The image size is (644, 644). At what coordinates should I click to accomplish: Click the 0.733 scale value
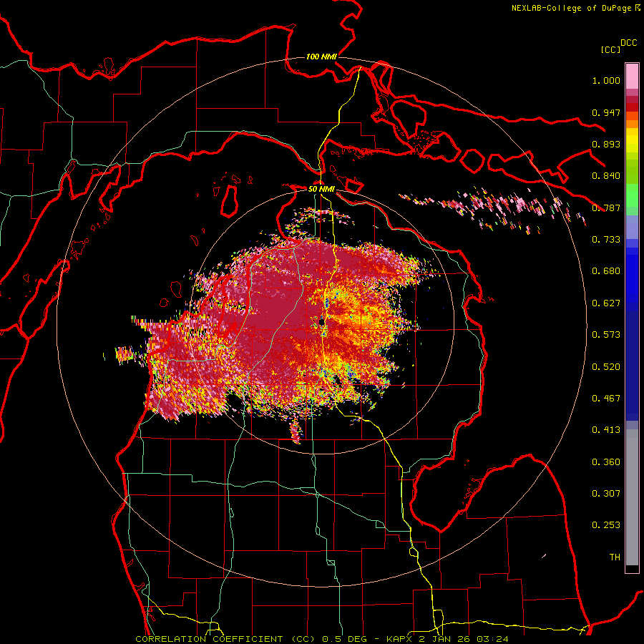[606, 240]
